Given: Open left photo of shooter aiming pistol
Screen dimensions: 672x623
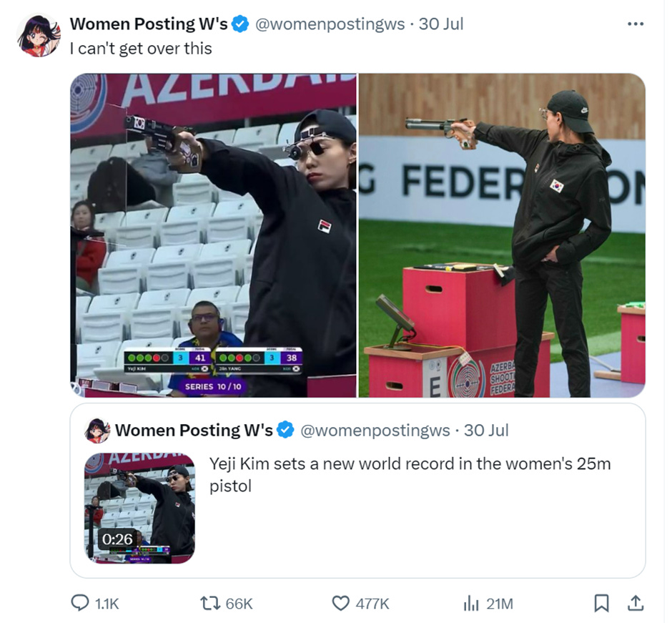Looking at the screenshot, I should pos(214,235).
